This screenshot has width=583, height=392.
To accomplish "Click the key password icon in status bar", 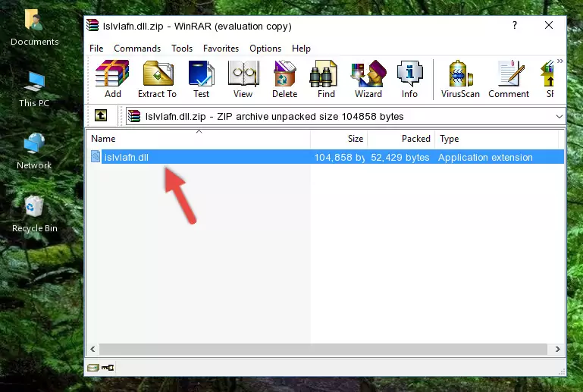I will coord(108,368).
